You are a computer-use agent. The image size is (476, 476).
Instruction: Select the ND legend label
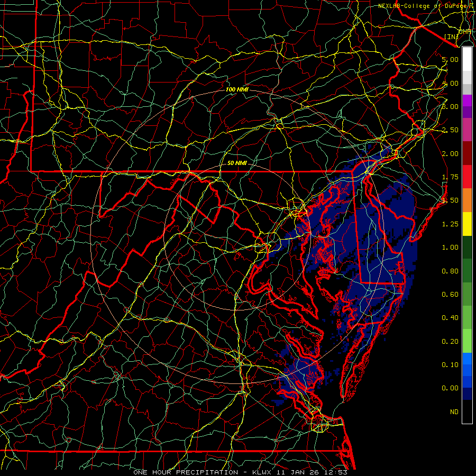454,412
